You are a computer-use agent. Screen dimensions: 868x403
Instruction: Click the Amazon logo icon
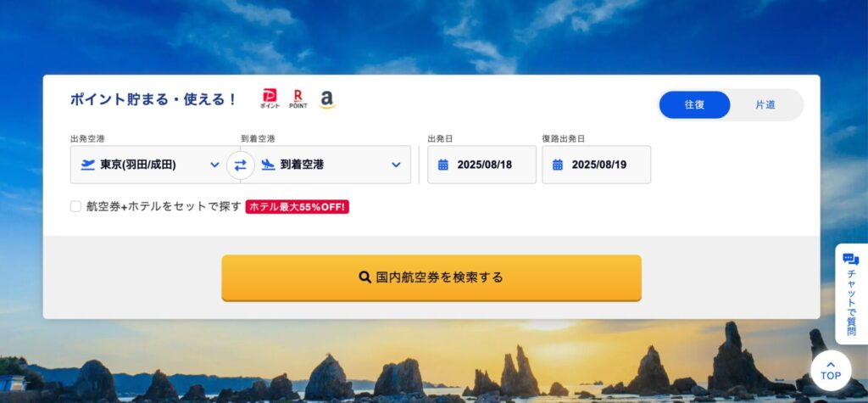click(x=327, y=100)
